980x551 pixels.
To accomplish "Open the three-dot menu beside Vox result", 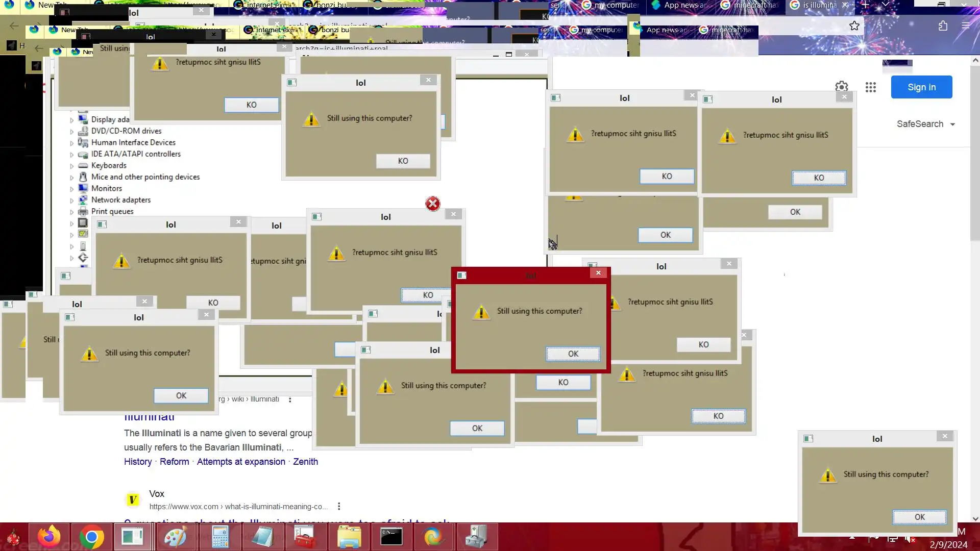I will (x=339, y=506).
